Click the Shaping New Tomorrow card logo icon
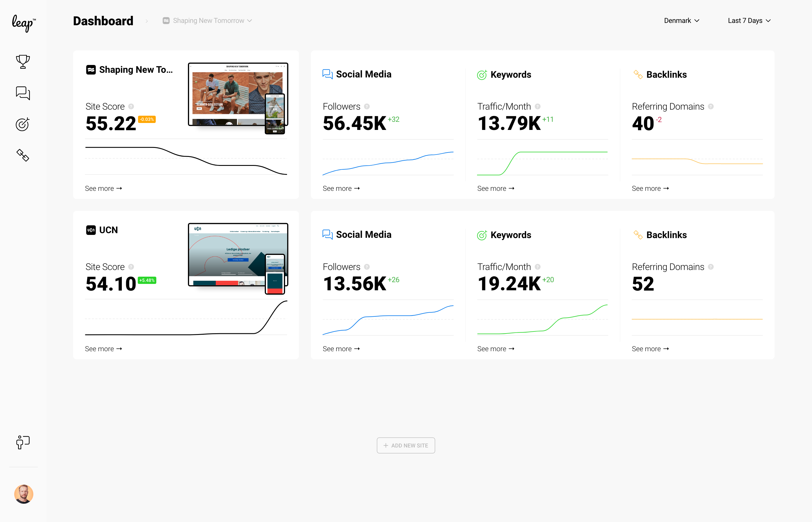Image resolution: width=812 pixels, height=522 pixels. point(91,70)
